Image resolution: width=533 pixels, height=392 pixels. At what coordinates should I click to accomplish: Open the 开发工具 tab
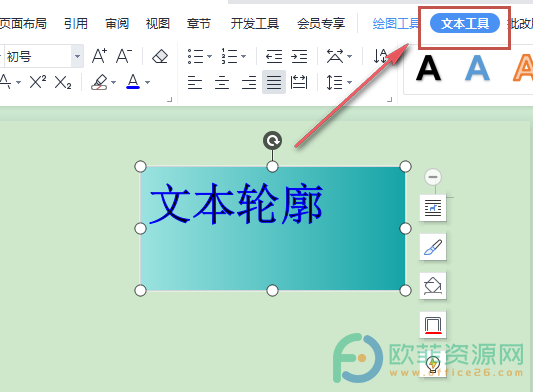255,23
